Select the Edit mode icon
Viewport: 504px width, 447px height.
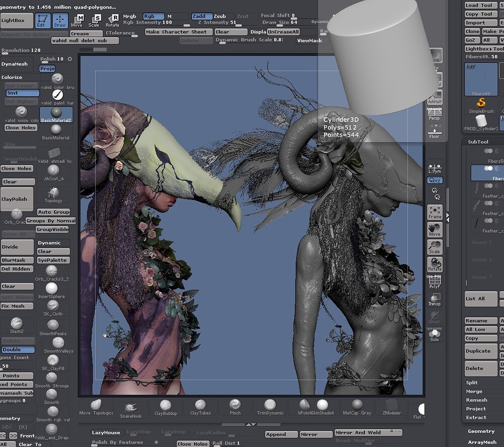click(x=42, y=20)
